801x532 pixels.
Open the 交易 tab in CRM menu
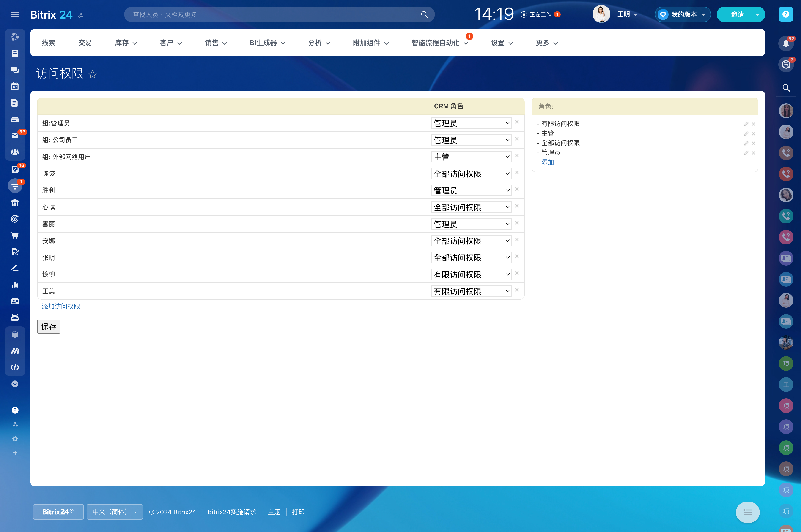(x=85, y=43)
